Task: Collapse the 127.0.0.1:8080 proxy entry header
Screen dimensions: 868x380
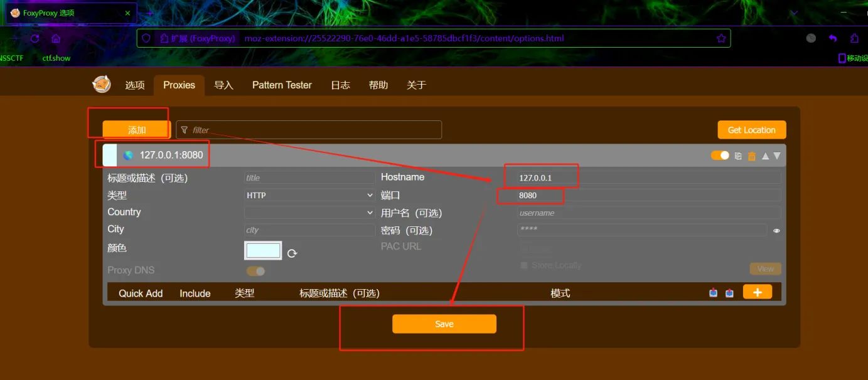Action: point(444,156)
